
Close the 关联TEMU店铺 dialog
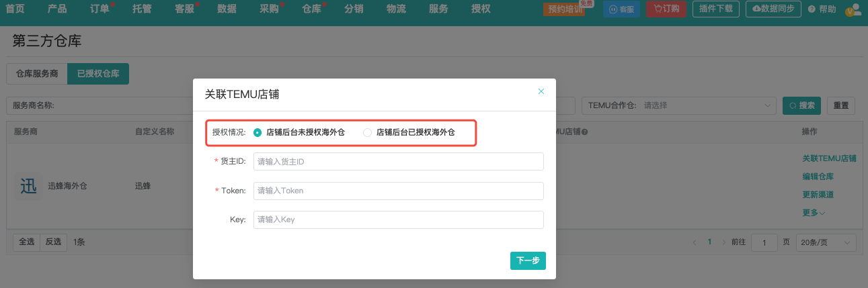541,91
